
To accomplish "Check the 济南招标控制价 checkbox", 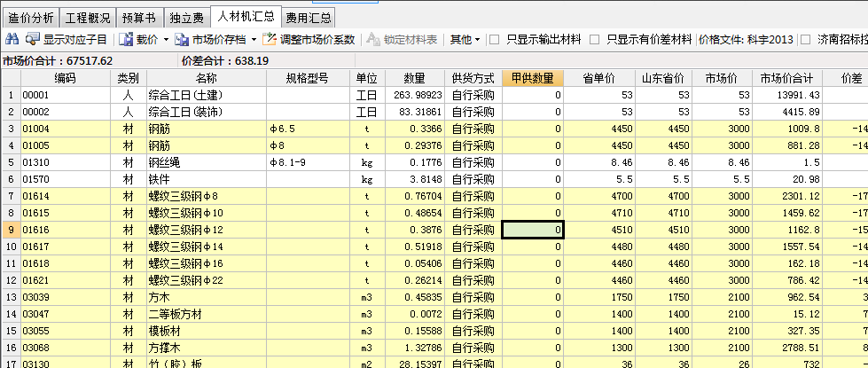I will (805, 40).
